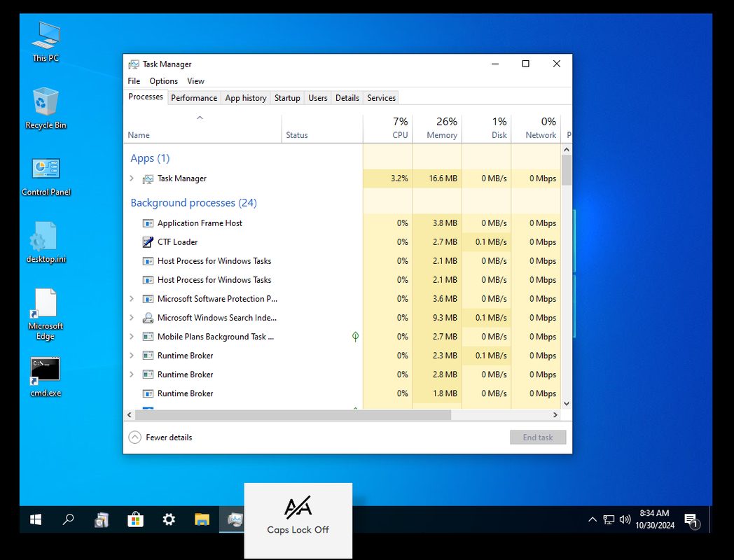Image resolution: width=734 pixels, height=560 pixels.
Task: Click the horizontal scrollbar right arrow
Action: [555, 415]
